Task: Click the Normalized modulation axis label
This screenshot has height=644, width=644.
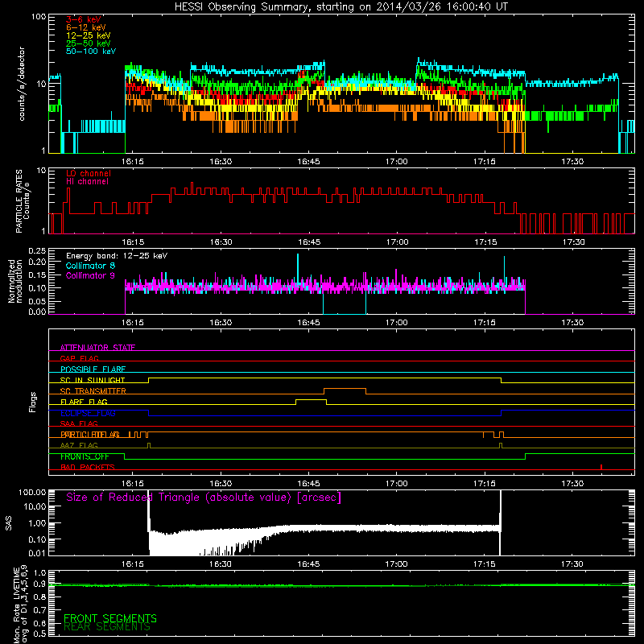Action: pyautogui.click(x=14, y=281)
